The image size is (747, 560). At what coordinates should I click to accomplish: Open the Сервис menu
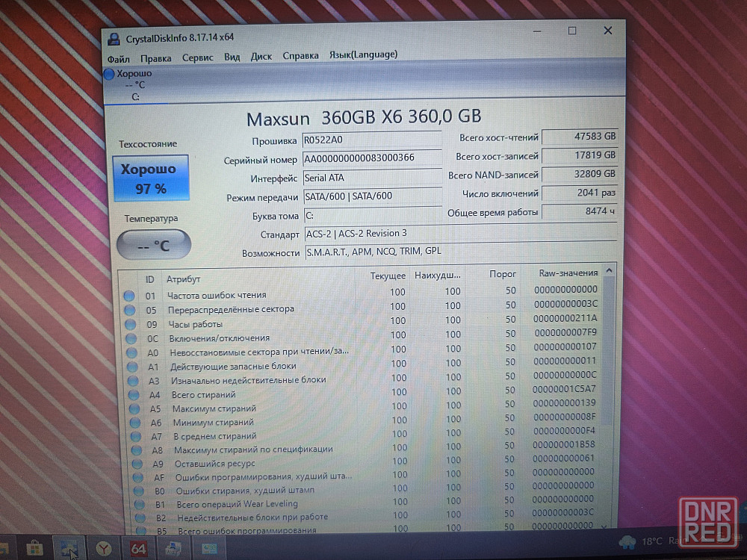click(198, 57)
